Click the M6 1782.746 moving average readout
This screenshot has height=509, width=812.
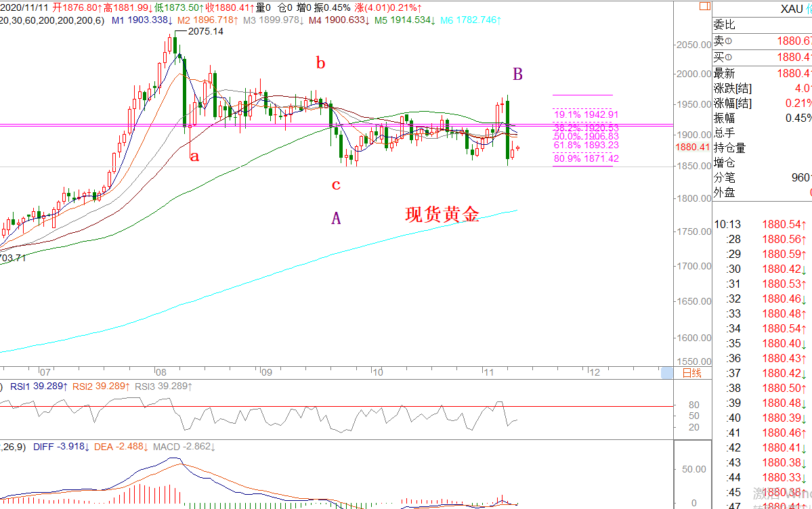471,20
